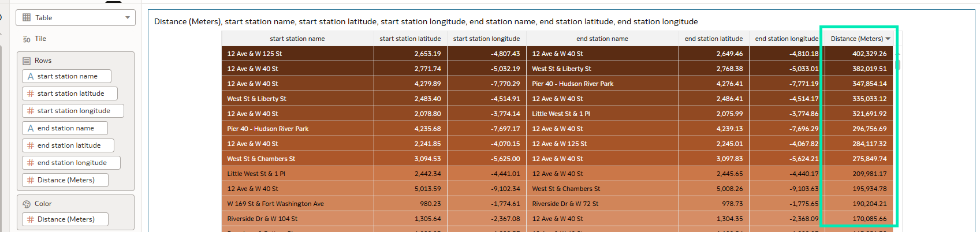Viewport: 980px width, 232px height.
Task: Select the start station longitude row pill
Action: pyautogui.click(x=73, y=111)
